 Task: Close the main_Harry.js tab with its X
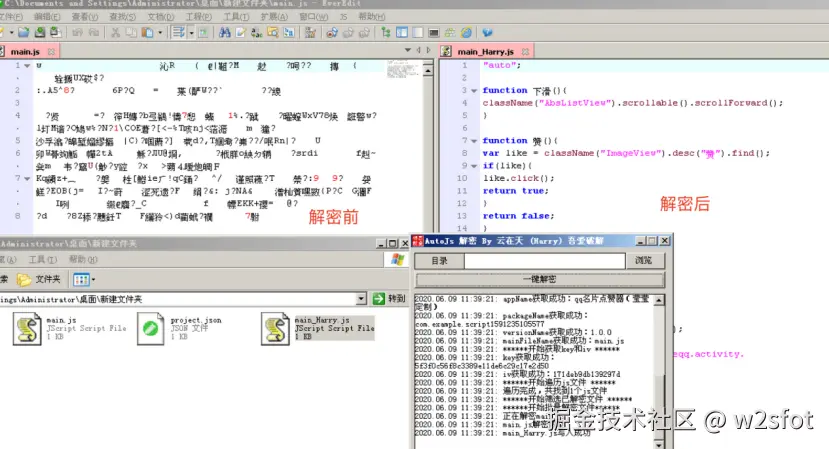(x=525, y=52)
